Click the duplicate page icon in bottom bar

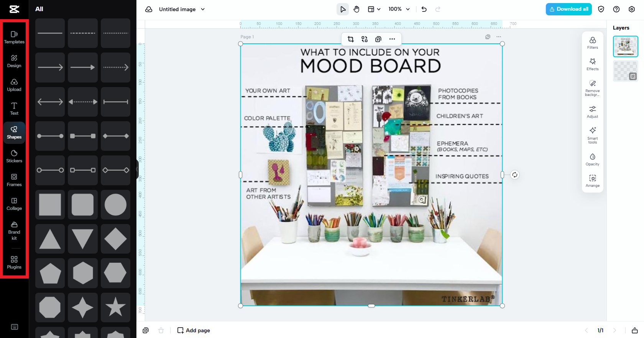click(146, 330)
